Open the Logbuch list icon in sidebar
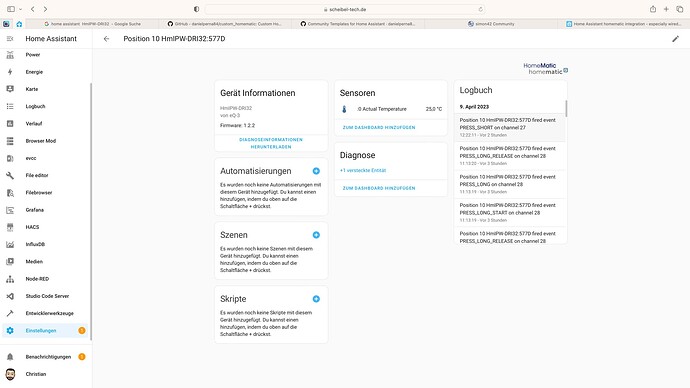This screenshot has height=388, width=690. click(x=10, y=106)
